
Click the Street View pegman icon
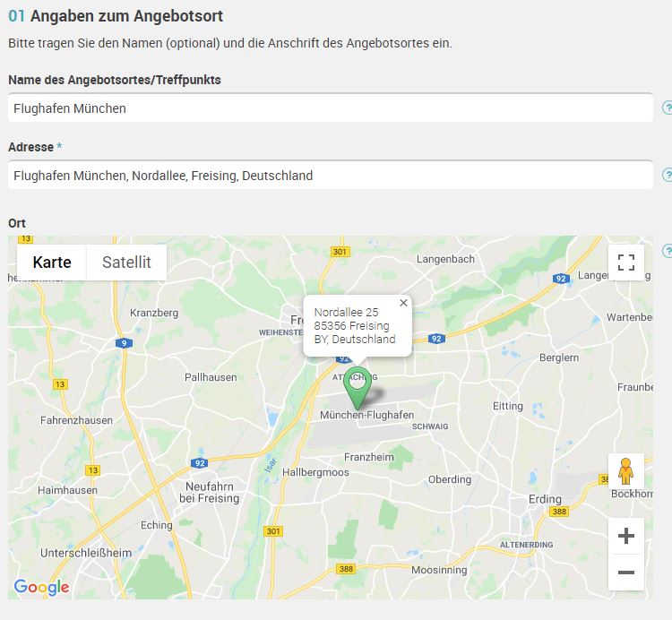pos(625,471)
